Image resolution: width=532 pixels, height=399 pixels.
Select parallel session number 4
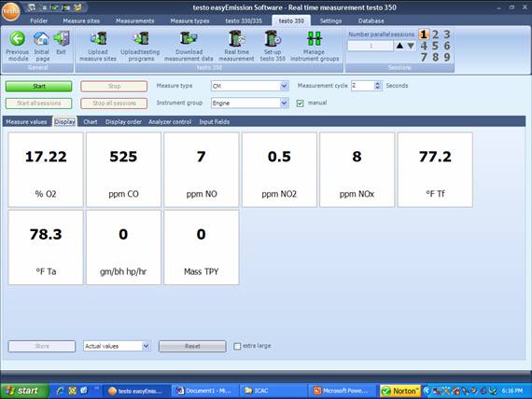(x=424, y=46)
